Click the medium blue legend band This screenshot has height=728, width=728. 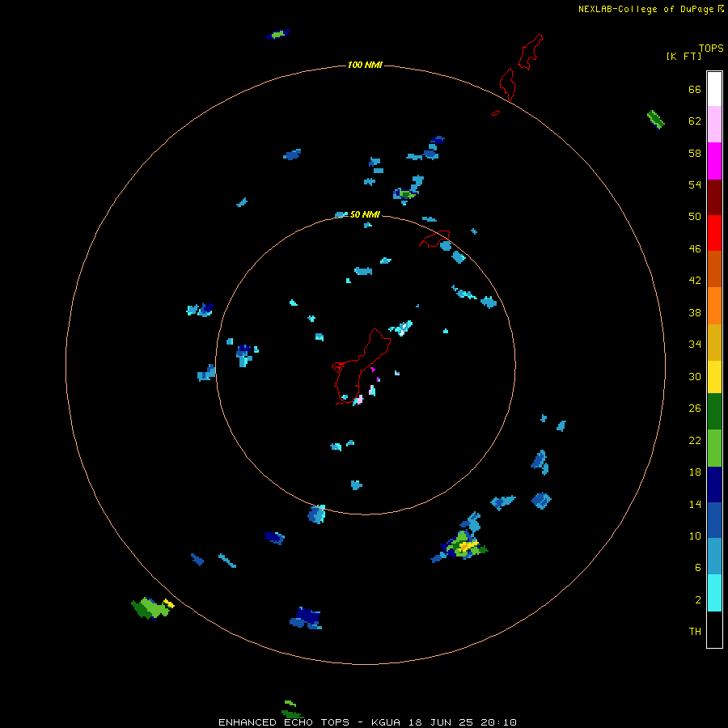(x=714, y=520)
